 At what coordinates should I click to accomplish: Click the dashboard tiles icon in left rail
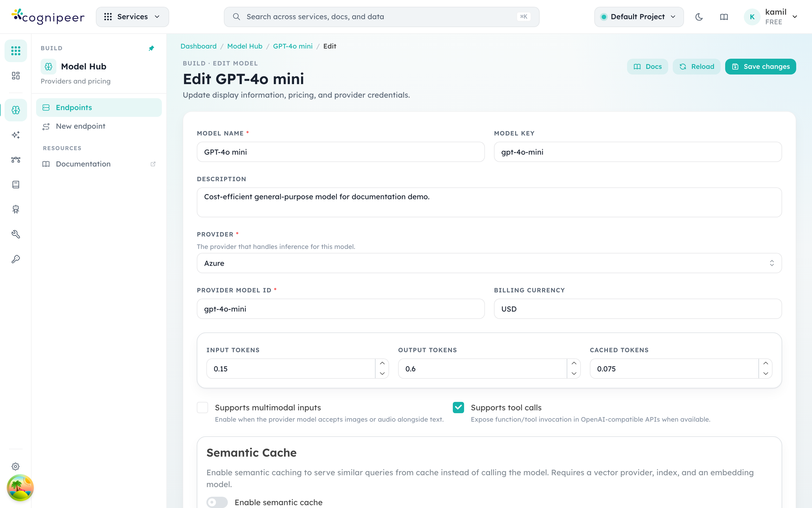point(16,76)
